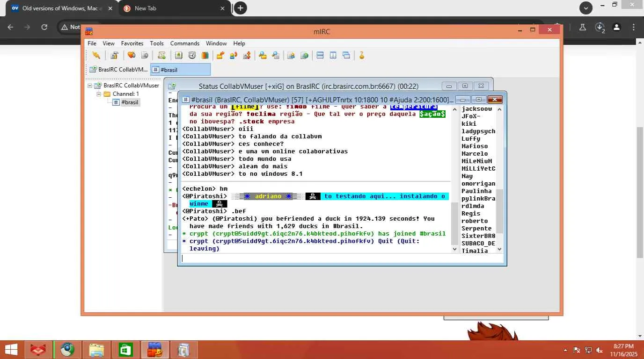Open the Window menu
This screenshot has width=644, height=359.
point(216,43)
